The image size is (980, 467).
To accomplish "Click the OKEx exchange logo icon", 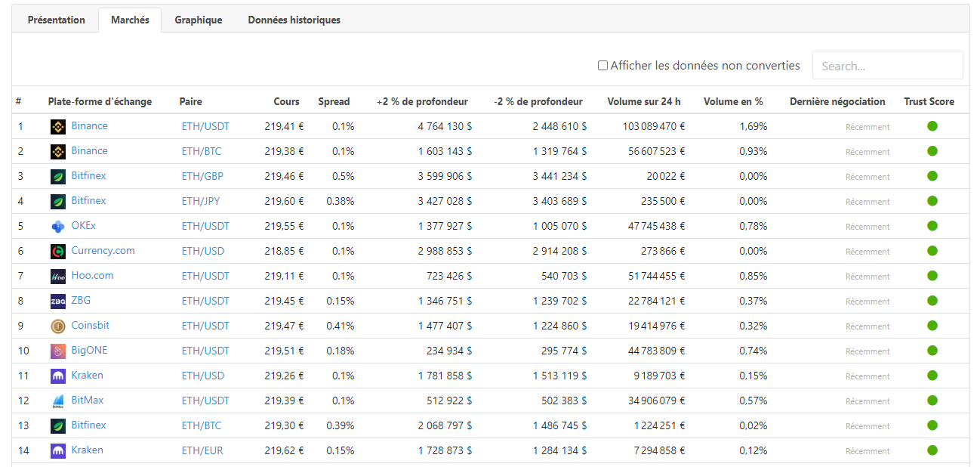I will pos(58,227).
